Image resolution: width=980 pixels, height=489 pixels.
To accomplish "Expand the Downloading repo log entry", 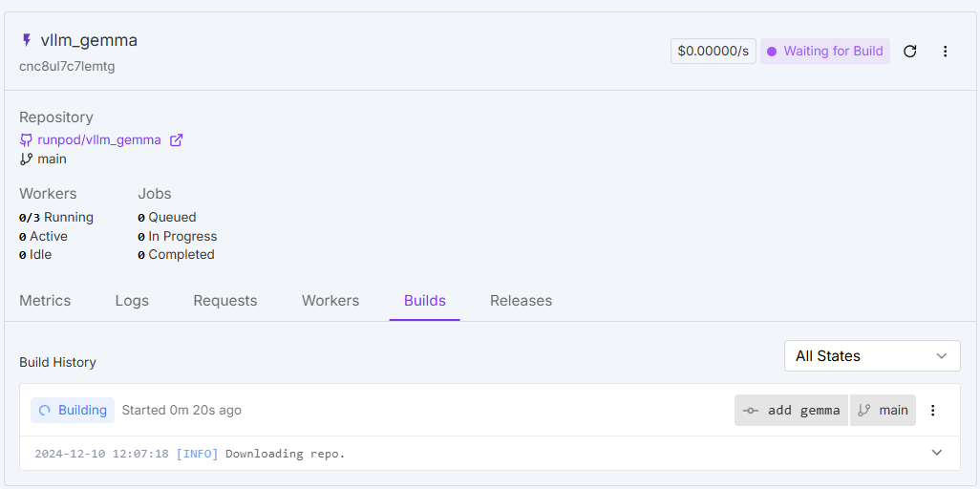I will [x=936, y=453].
